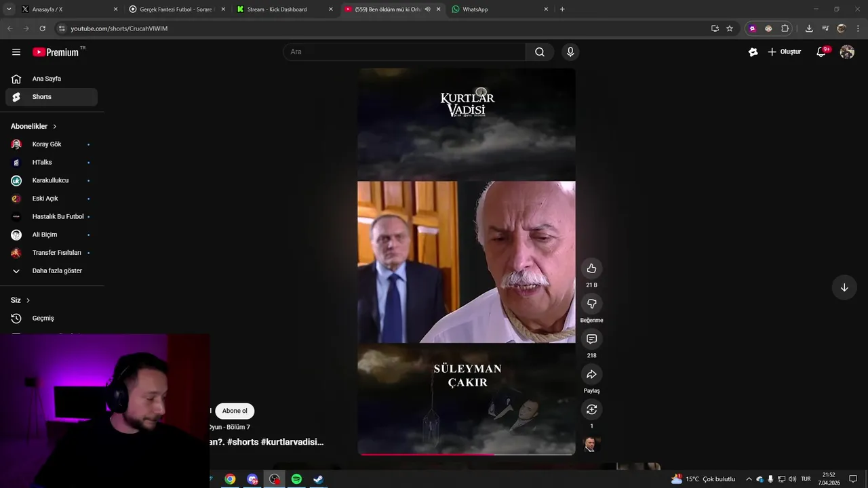Open a new browser tab
Image resolution: width=868 pixels, height=488 pixels.
click(562, 9)
